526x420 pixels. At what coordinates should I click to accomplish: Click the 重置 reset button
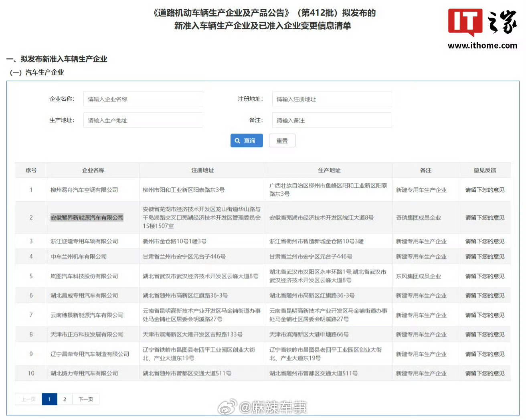[282, 140]
